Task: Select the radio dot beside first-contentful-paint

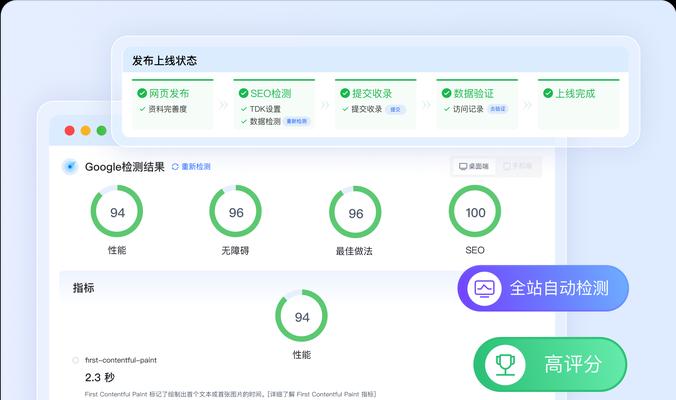Action: coord(75,360)
